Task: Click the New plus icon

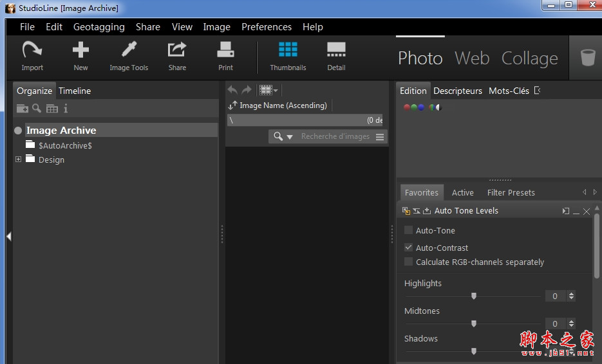Action: 80,50
